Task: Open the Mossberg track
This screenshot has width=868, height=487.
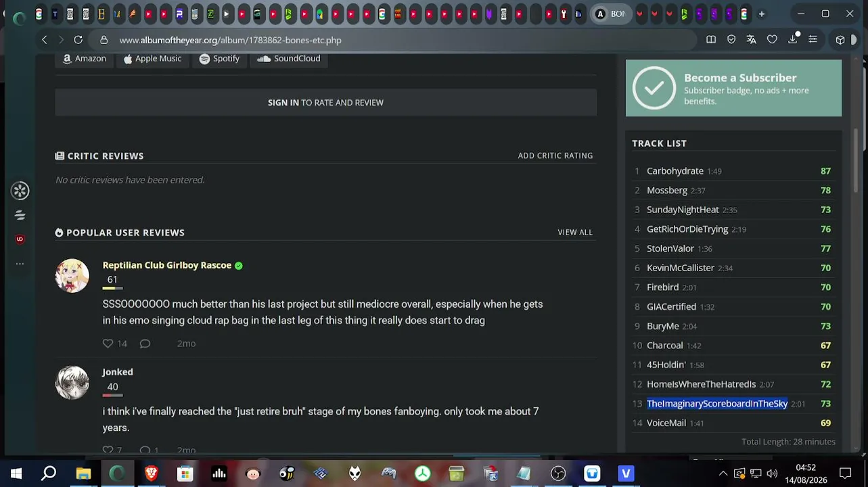Action: point(667,191)
